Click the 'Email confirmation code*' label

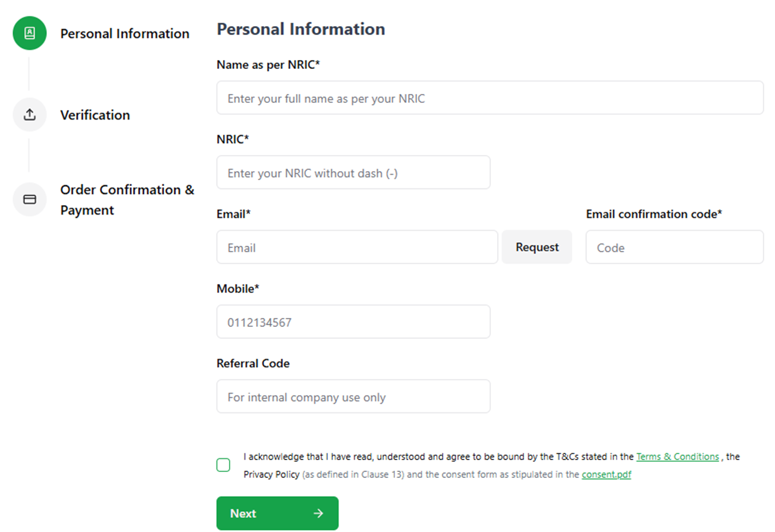(x=654, y=214)
